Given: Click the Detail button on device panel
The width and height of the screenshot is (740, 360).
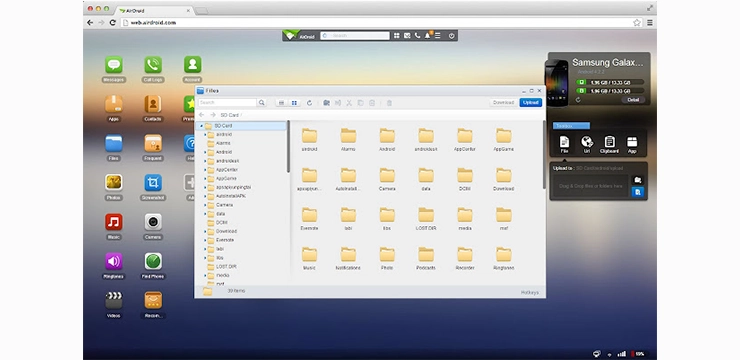Looking at the screenshot, I should pos(633,100).
